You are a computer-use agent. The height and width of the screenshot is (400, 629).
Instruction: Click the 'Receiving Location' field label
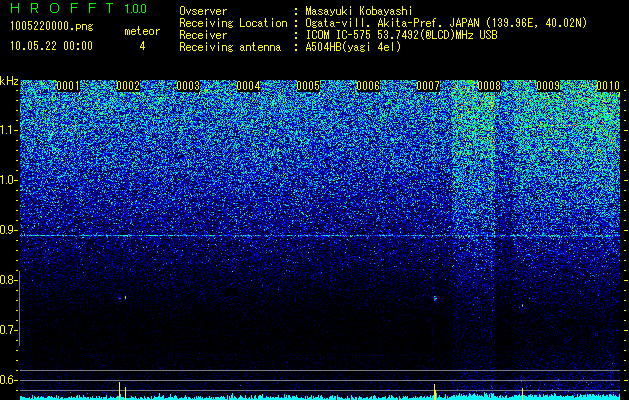pyautogui.click(x=233, y=23)
